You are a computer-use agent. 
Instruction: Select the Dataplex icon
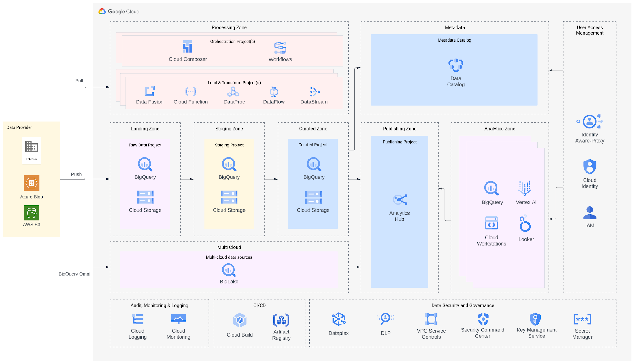pos(339,319)
